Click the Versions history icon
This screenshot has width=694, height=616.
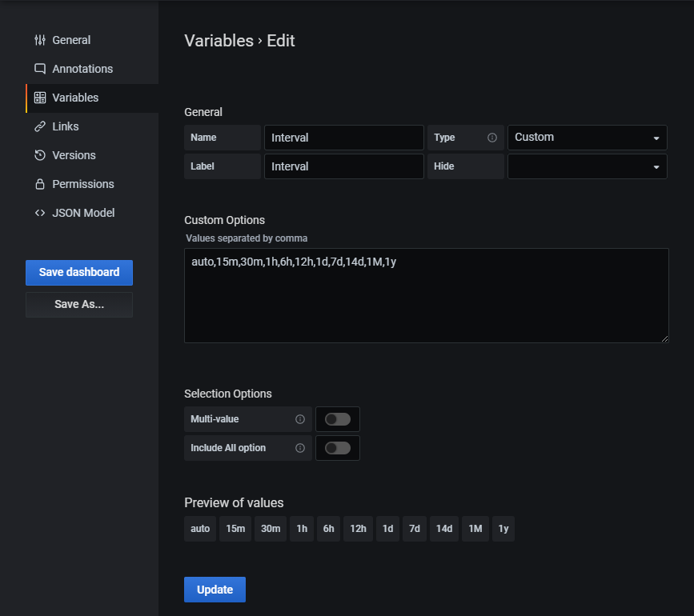pyautogui.click(x=40, y=155)
